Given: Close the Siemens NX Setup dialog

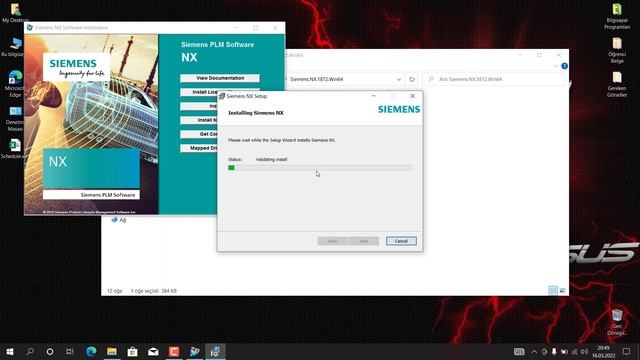Looking at the screenshot, I should coord(413,96).
